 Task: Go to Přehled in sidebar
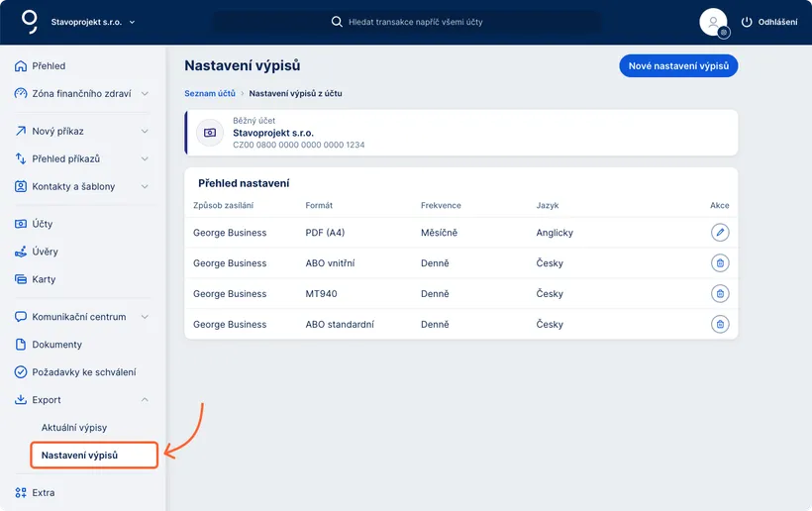[49, 66]
